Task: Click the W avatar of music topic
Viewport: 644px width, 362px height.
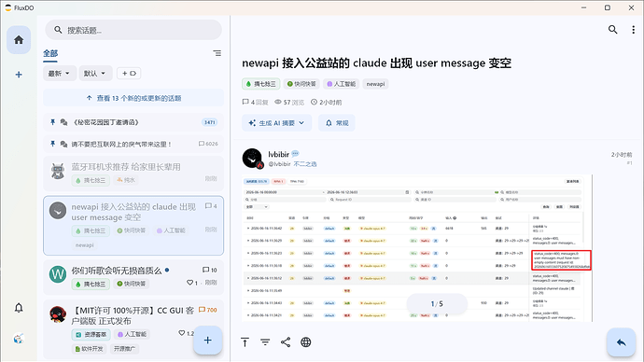Action: pyautogui.click(x=58, y=274)
